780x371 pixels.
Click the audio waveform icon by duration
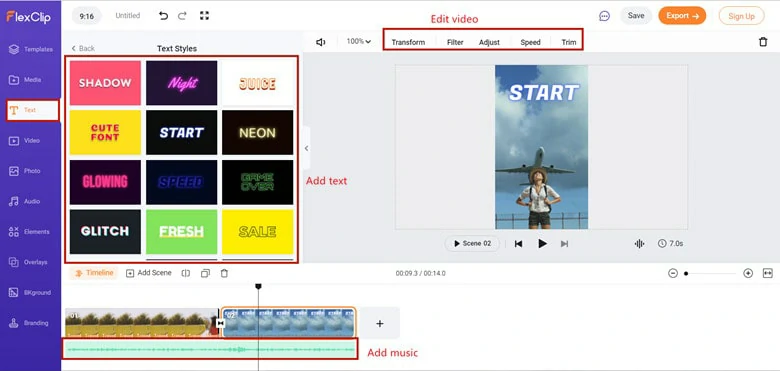(x=639, y=244)
